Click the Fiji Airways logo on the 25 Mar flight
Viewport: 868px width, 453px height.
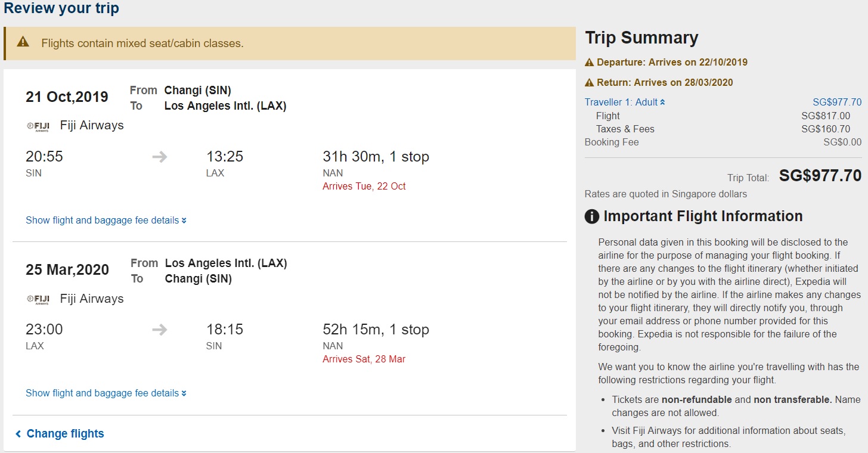pos(38,299)
